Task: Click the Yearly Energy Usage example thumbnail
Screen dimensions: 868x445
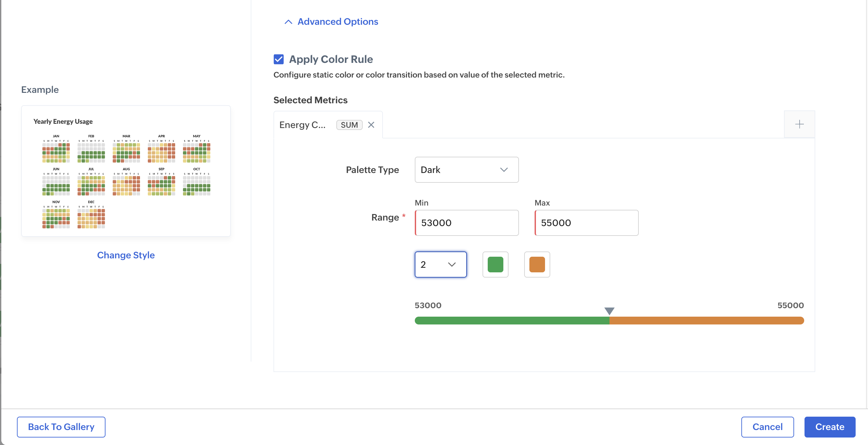Action: (x=126, y=171)
